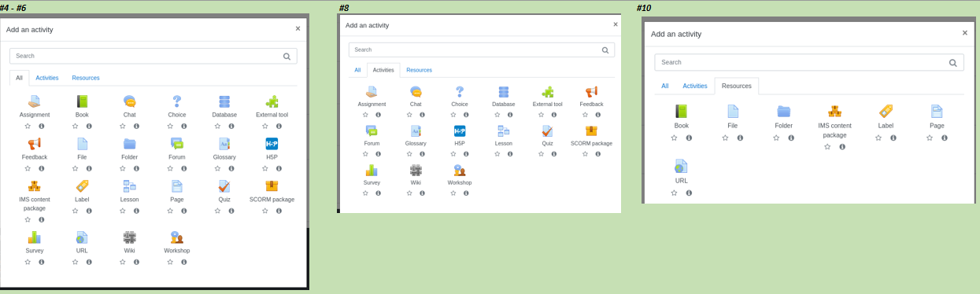Star Forum as favourite in All tab dialog
980x294 pixels.
(x=170, y=168)
